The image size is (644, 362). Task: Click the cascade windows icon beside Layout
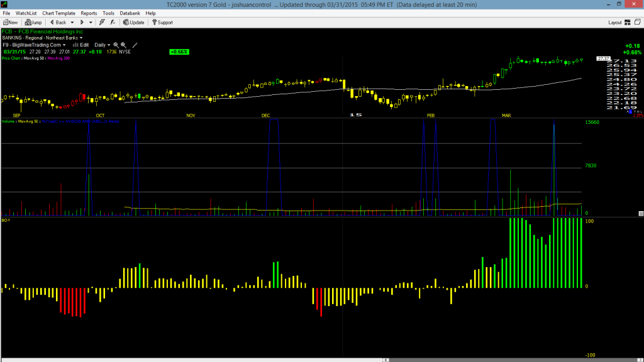click(x=638, y=22)
